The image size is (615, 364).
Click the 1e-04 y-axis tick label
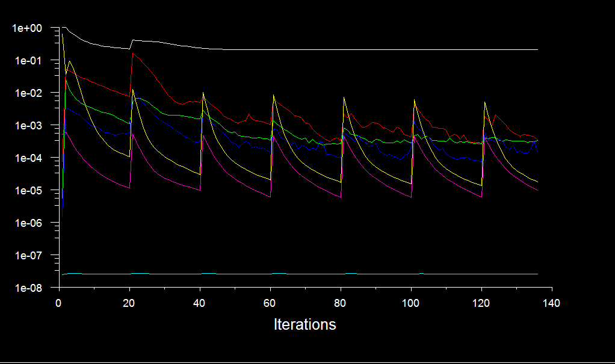[28, 158]
